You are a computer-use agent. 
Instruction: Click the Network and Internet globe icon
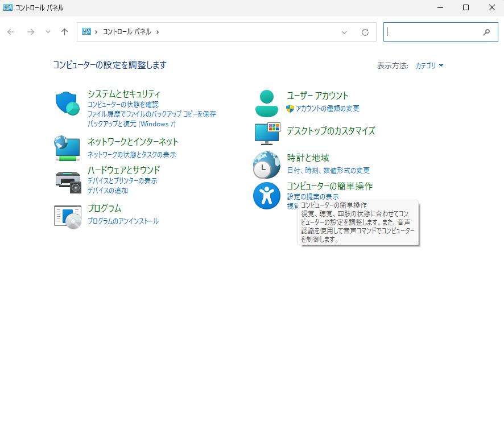[67, 148]
